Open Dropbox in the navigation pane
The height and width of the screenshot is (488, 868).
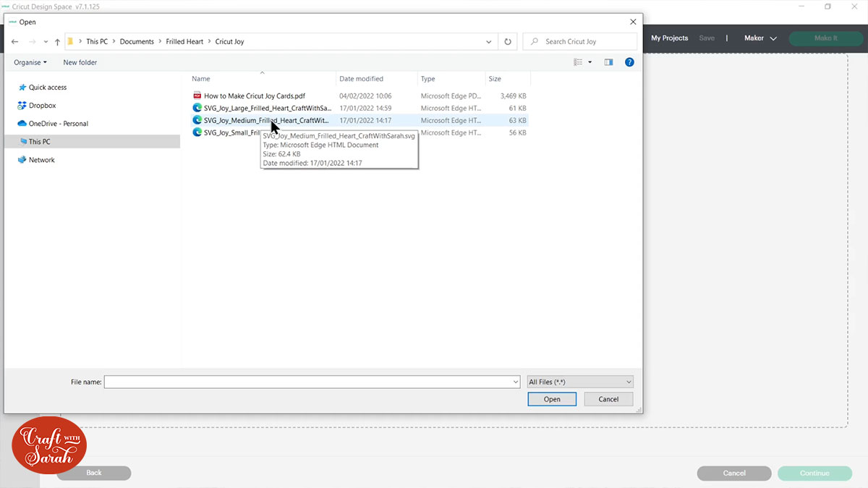point(42,106)
